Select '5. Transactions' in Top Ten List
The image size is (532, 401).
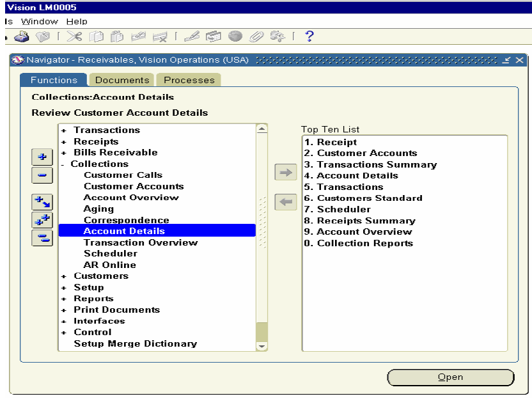click(344, 187)
